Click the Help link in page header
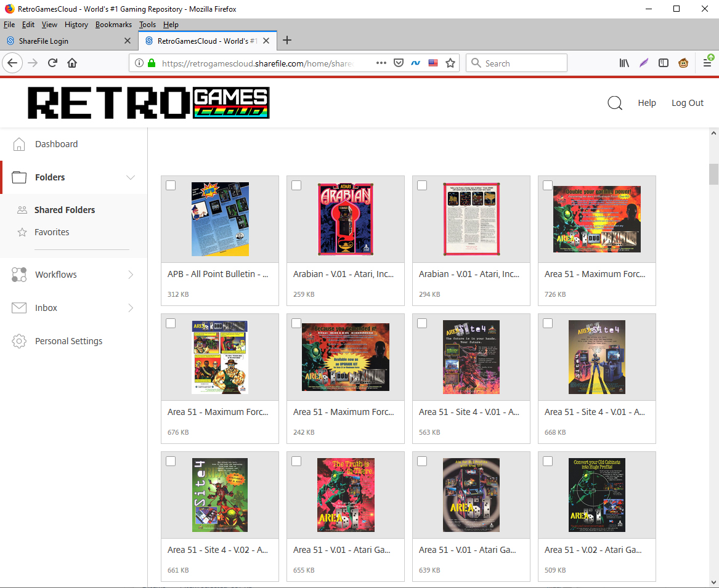The image size is (719, 588). click(x=646, y=103)
